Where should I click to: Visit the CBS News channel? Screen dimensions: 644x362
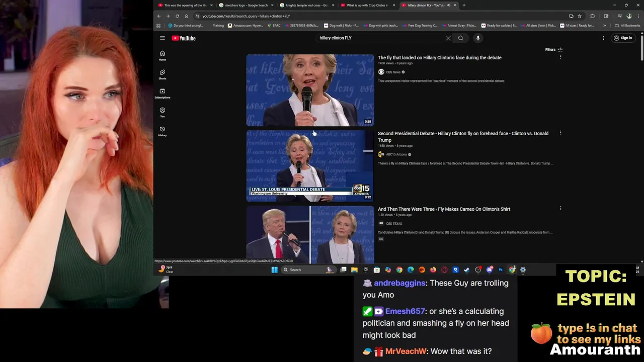393,72
